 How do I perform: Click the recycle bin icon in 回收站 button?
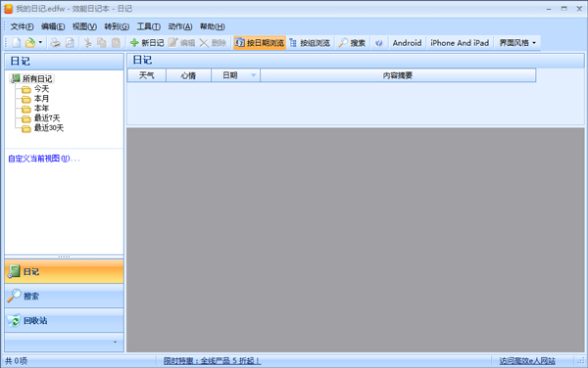[x=15, y=320]
